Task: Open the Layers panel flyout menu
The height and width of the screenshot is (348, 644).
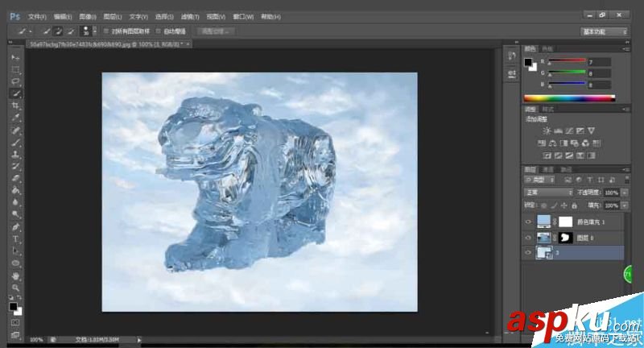Action: click(x=626, y=169)
